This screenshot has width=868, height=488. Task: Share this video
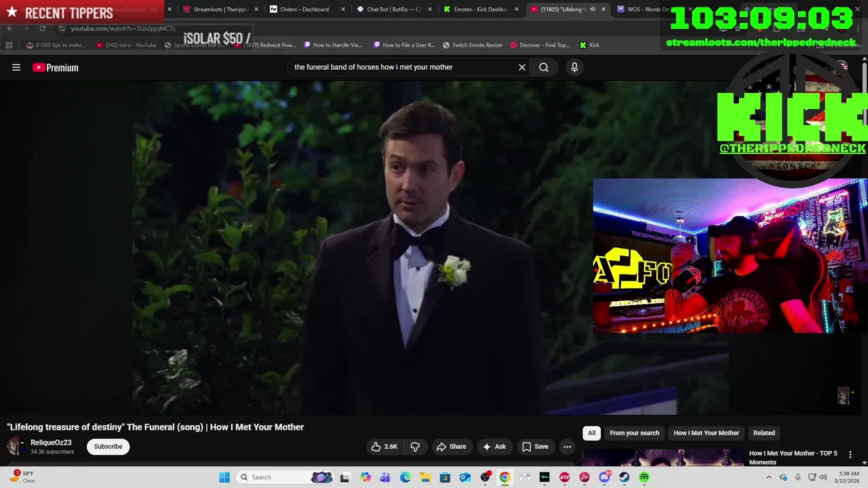pyautogui.click(x=452, y=447)
